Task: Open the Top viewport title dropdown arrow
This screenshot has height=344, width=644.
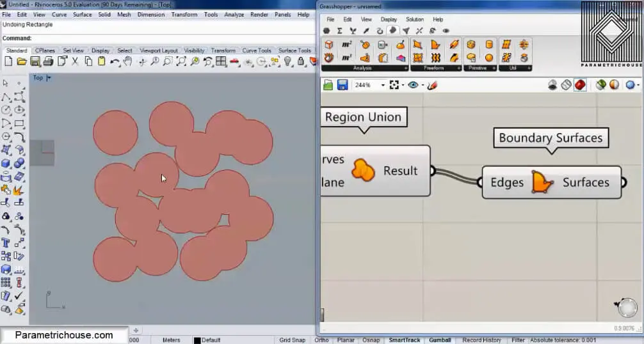Action: [x=49, y=77]
